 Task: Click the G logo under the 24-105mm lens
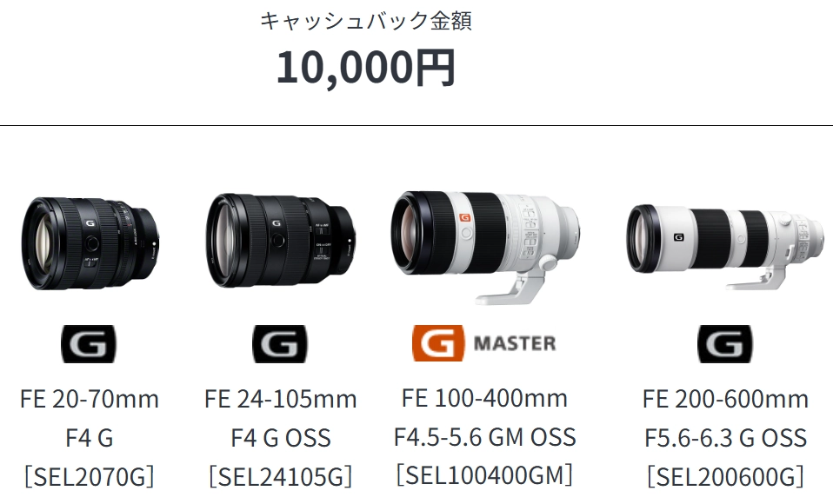(x=280, y=344)
